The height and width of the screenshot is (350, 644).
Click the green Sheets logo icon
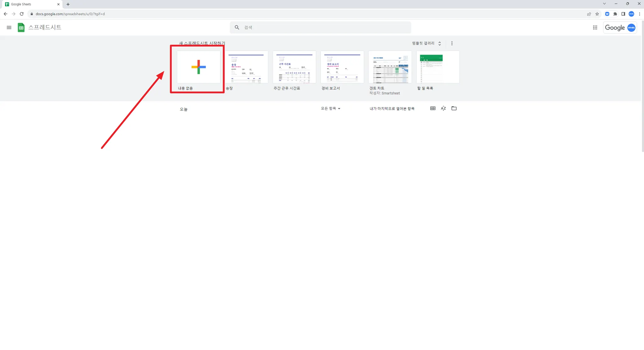pos(21,28)
